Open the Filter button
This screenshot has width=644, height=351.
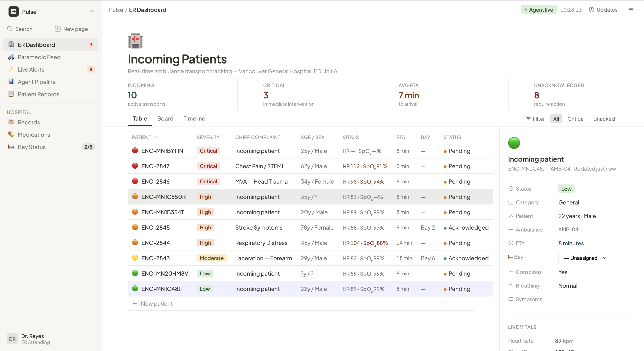(x=535, y=119)
